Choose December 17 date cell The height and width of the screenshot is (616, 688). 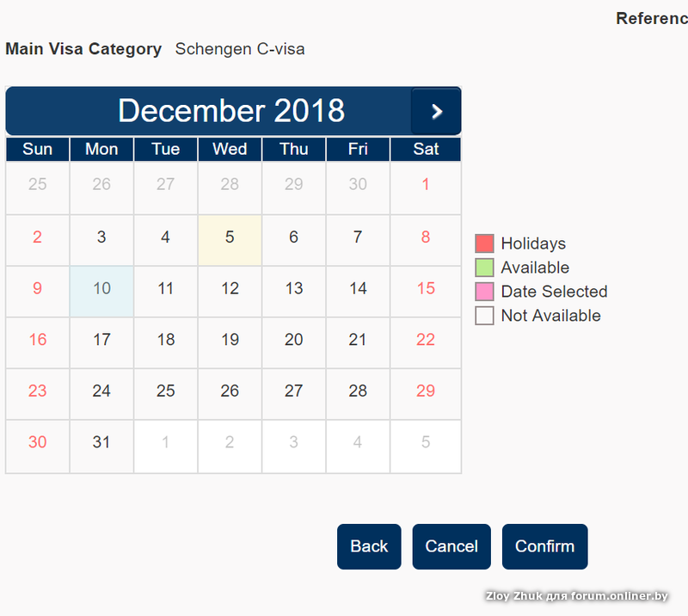[x=101, y=340]
